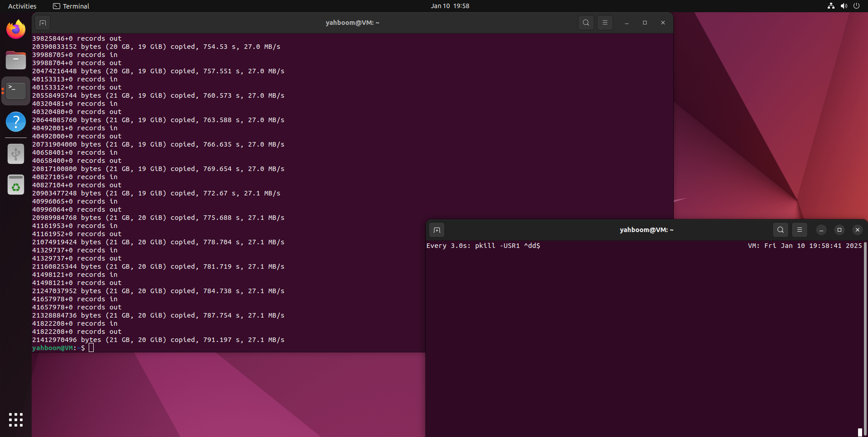Open the Terminal app menu in top bar
Viewport: 868px width, 437px height.
71,6
